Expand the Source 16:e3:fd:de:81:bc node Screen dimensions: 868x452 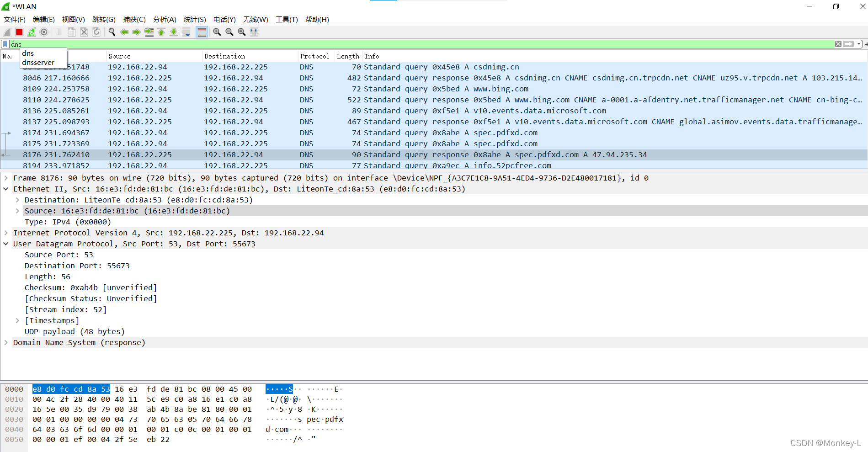tap(17, 211)
